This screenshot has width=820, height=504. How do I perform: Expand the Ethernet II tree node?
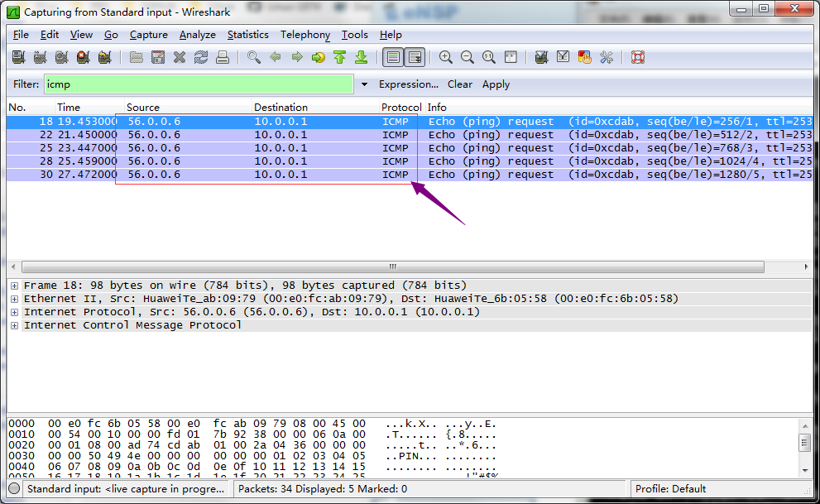coord(15,299)
